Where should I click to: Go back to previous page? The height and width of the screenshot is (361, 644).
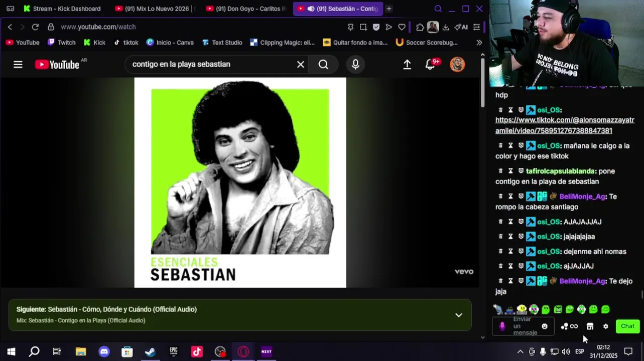click(x=10, y=27)
